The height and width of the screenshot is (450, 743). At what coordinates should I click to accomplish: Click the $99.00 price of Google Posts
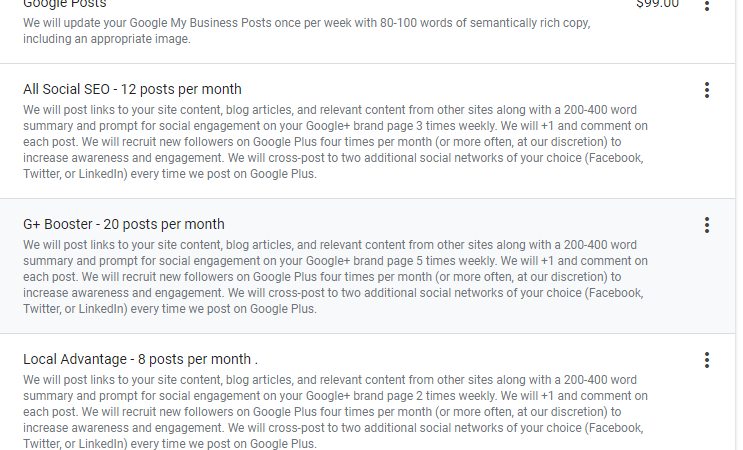(657, 4)
